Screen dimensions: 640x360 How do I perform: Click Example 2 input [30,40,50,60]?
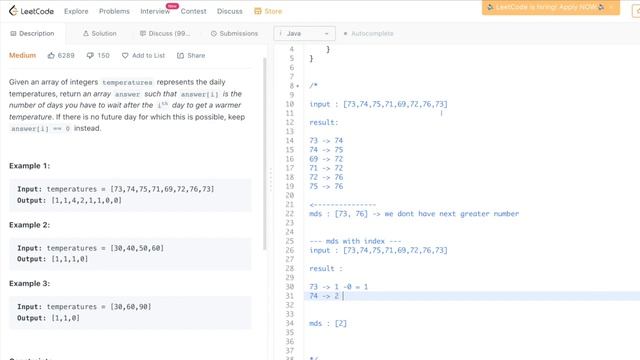tap(137, 248)
